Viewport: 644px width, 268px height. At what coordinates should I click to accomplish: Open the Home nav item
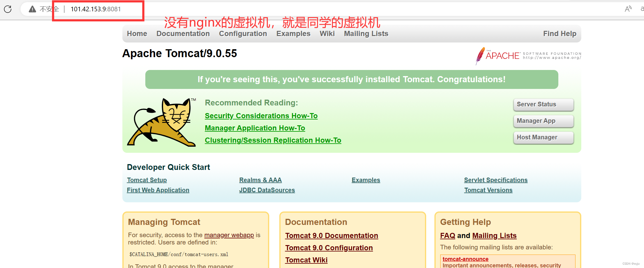(137, 34)
